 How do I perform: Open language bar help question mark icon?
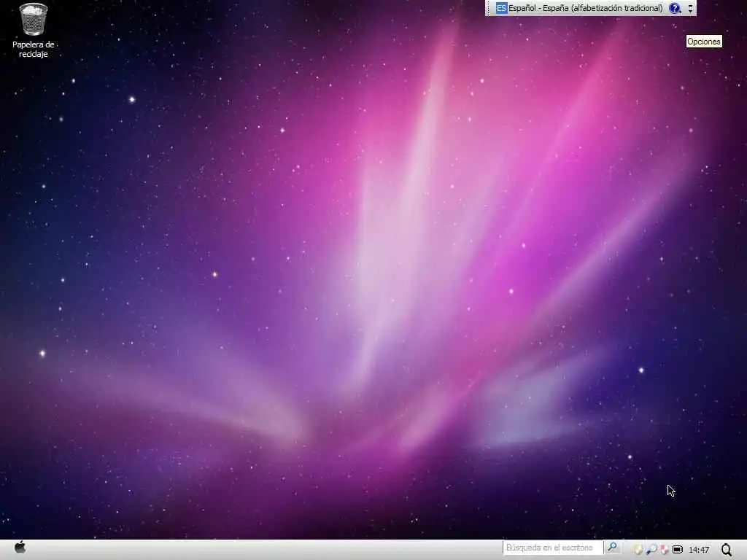point(675,8)
